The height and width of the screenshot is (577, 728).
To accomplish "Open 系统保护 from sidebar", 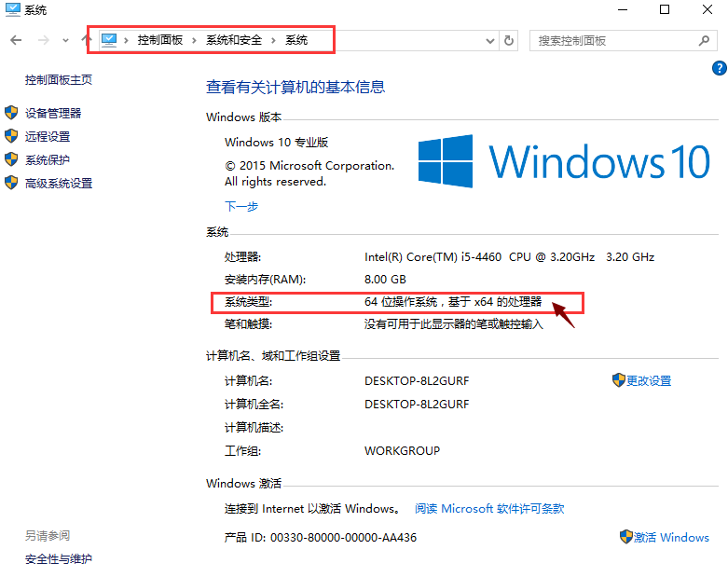I will [48, 160].
